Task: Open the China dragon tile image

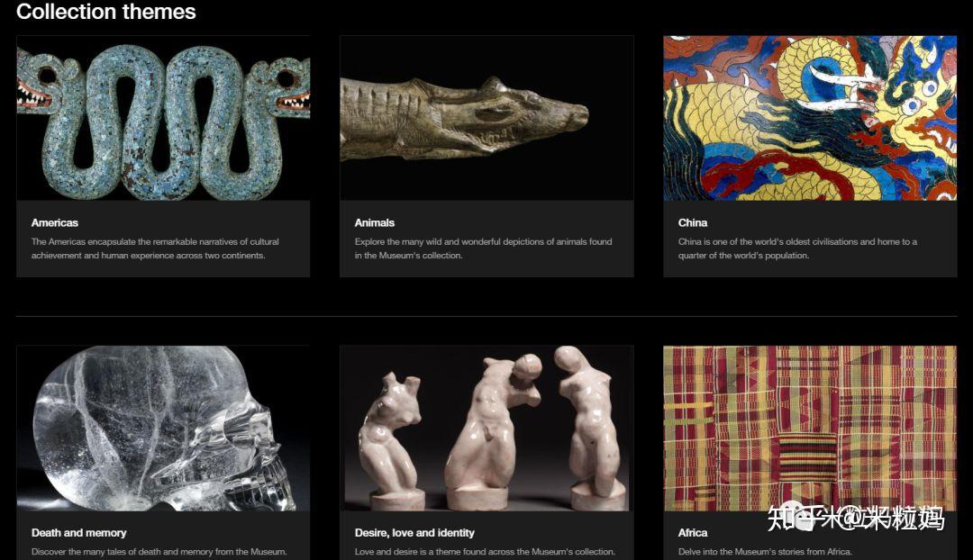Action: 810,118
